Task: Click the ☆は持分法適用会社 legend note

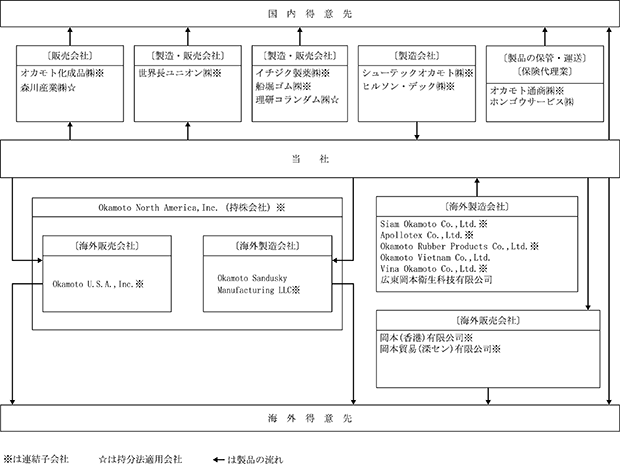Action: [x=140, y=459]
